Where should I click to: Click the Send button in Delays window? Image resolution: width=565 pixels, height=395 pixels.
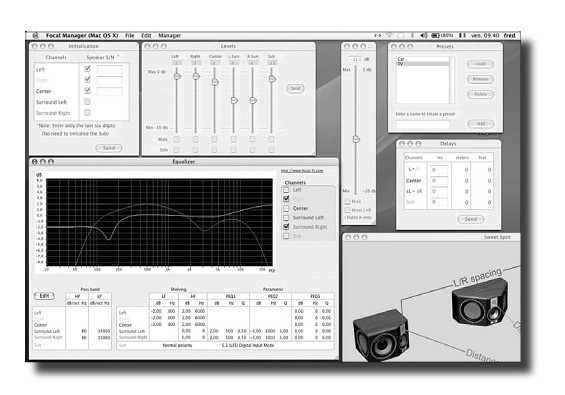[x=471, y=219]
